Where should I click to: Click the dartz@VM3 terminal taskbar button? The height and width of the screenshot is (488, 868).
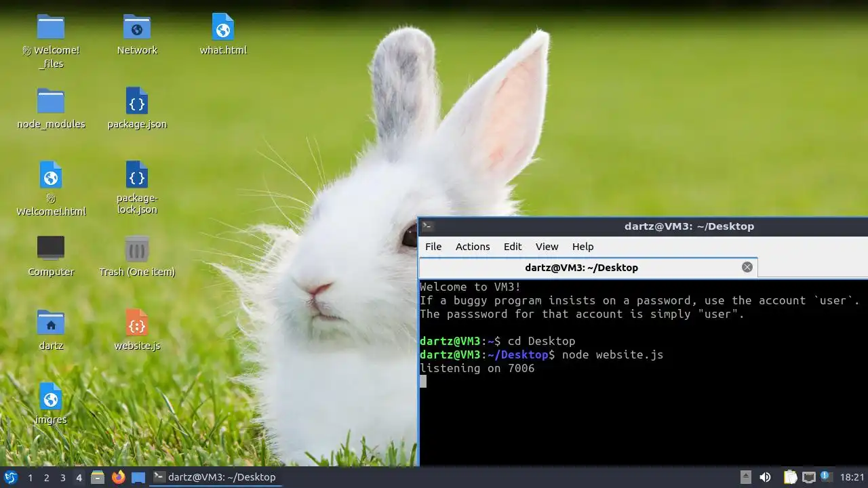[x=215, y=477]
